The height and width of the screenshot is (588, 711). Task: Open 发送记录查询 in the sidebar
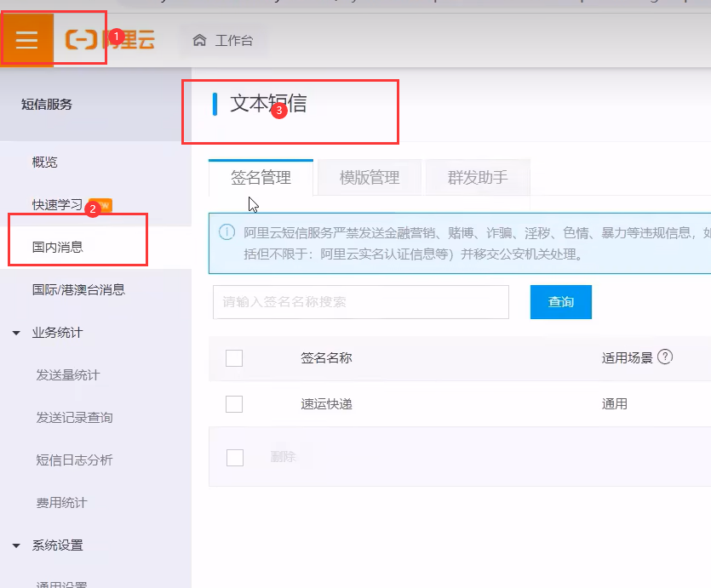[x=74, y=418]
